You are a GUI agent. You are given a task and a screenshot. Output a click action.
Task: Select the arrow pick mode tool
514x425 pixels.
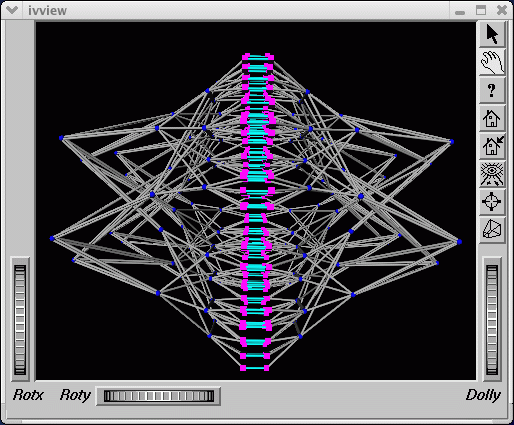pos(492,34)
